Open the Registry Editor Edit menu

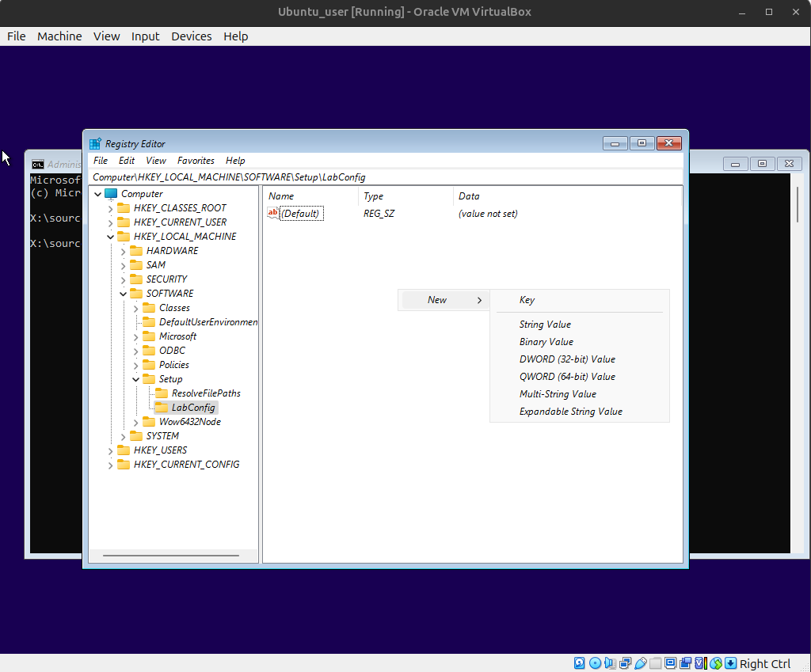[127, 161]
